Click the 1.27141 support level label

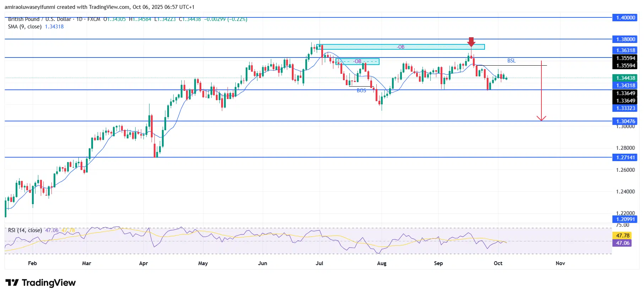[x=625, y=157]
